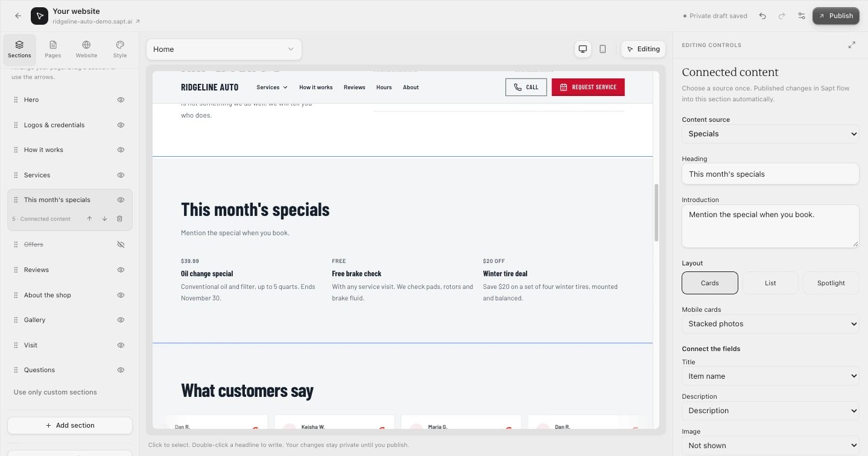Go back with the top-left arrow

click(x=18, y=16)
